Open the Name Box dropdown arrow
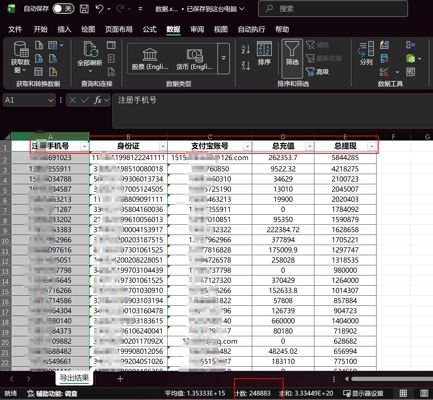Viewport: 433px width, 400px height. 51,100
